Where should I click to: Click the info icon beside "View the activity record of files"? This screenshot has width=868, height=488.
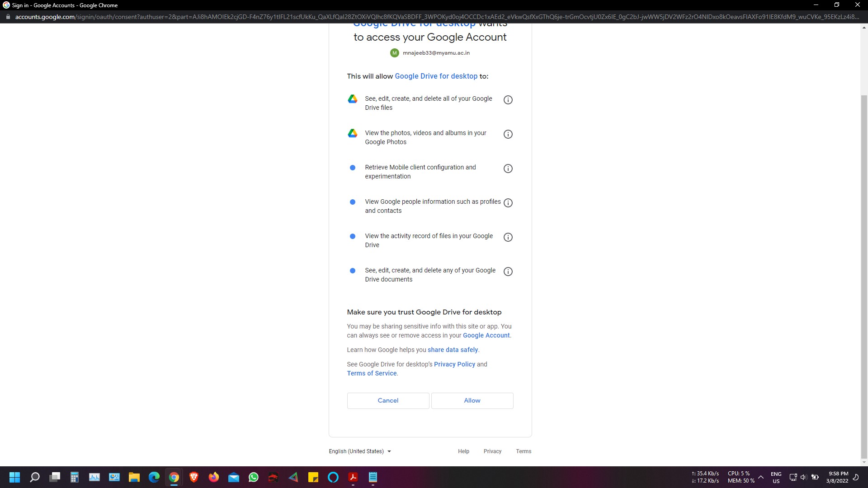coord(508,237)
